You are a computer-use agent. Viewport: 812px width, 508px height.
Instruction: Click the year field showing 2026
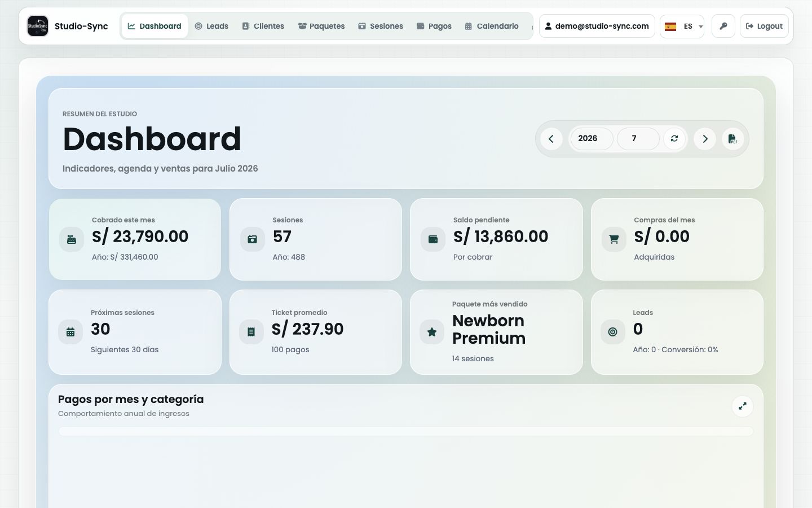tap(592, 139)
